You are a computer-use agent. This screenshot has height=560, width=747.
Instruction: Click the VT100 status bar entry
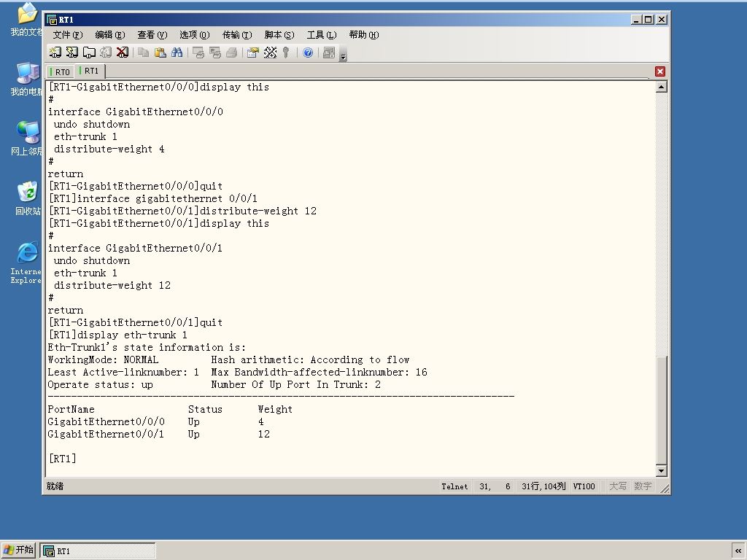[584, 486]
